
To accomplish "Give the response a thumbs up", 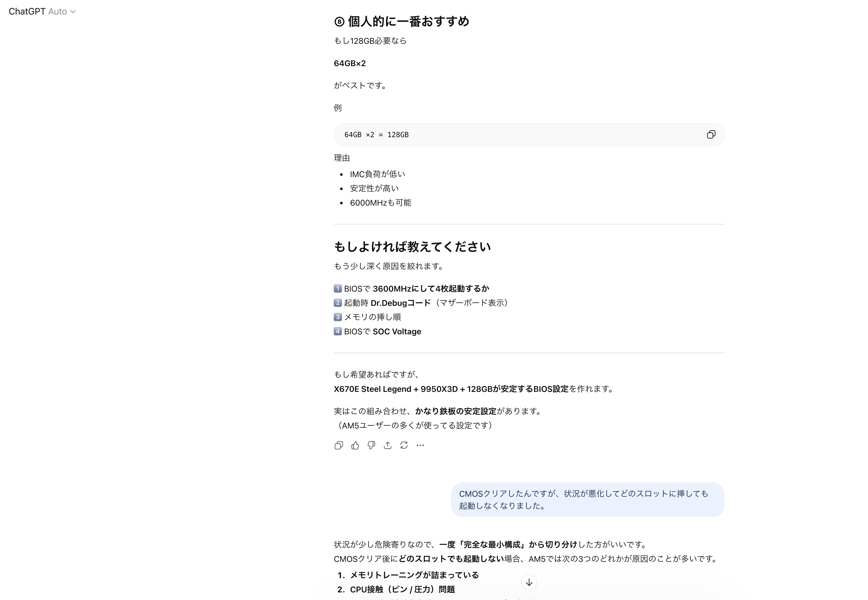I will [x=355, y=446].
